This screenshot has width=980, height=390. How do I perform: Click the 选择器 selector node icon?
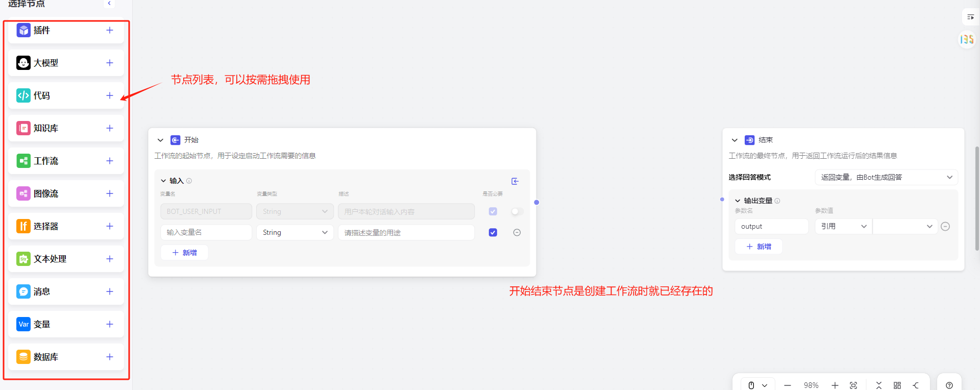coord(23,226)
